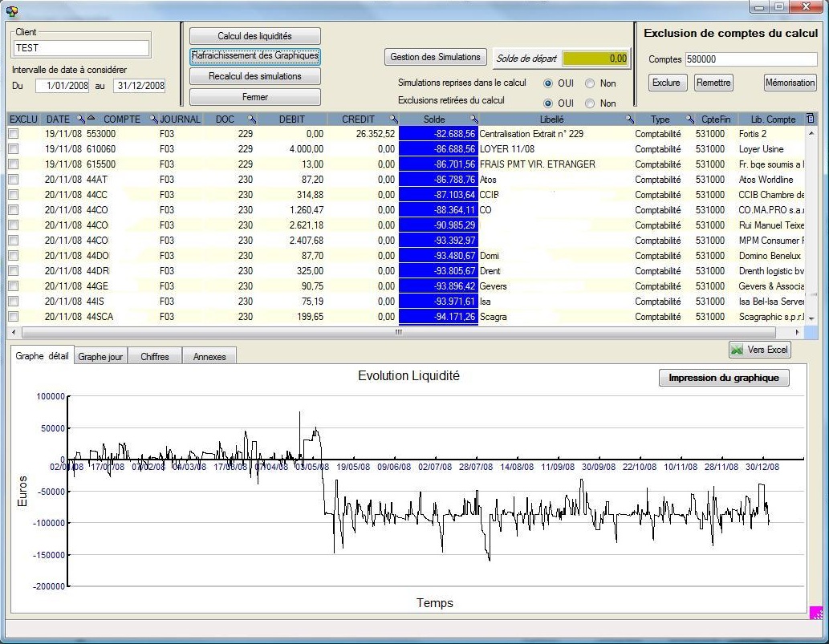Export with Vers Excel button
Image resolution: width=829 pixels, height=644 pixels.
click(x=760, y=350)
